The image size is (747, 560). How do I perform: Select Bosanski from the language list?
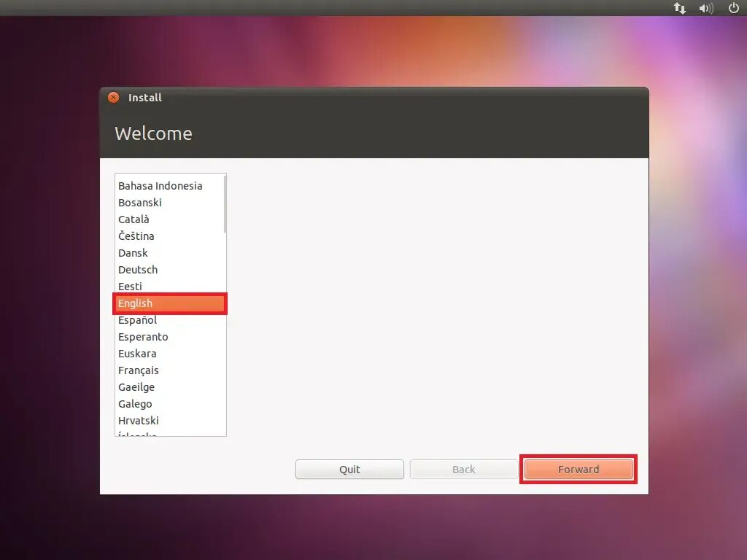point(169,203)
